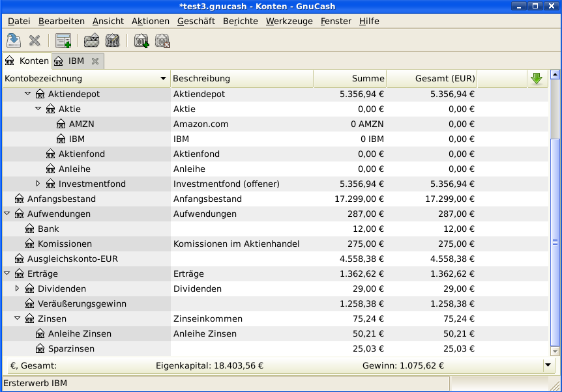
Task: Collapse the Aktiendepot account tree
Action: [27, 94]
